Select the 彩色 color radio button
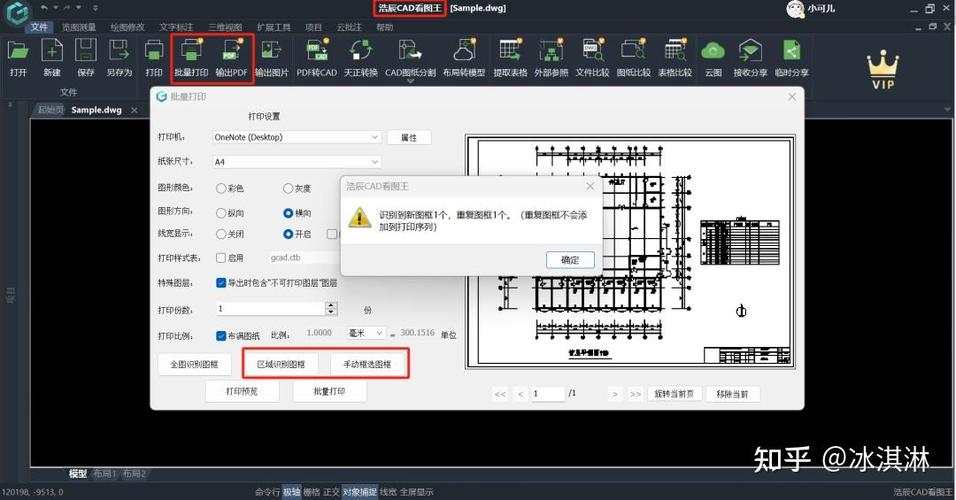 pos(221,188)
